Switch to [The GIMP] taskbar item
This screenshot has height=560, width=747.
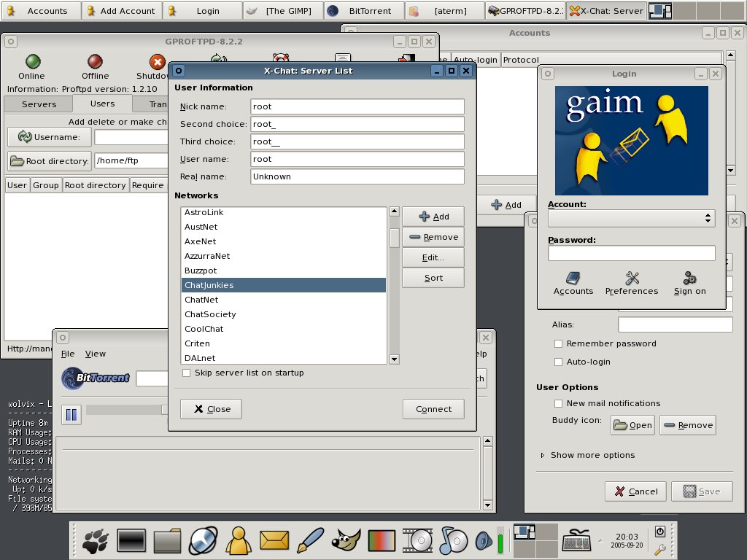(284, 11)
